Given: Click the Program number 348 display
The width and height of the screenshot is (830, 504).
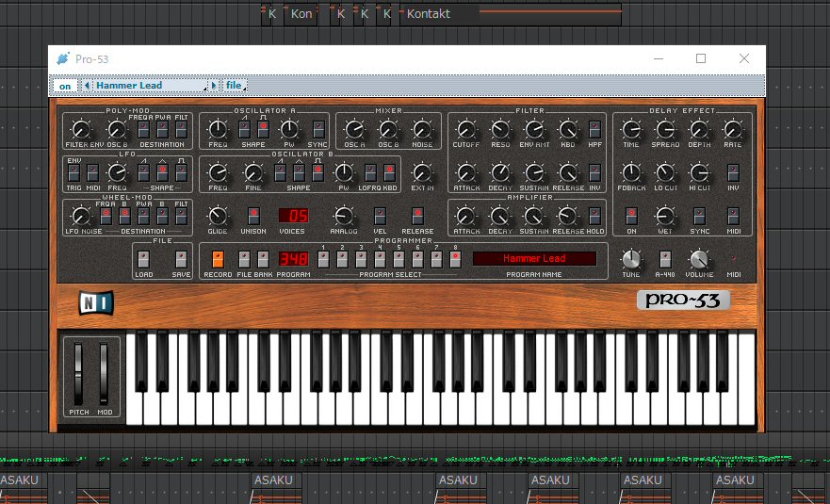Looking at the screenshot, I should 294,259.
